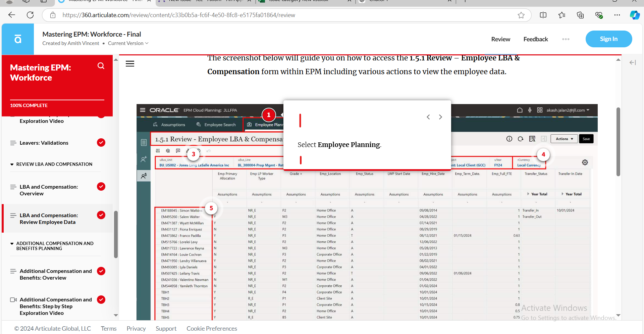Open the Terms link in footer
The image size is (644, 334).
point(109,329)
